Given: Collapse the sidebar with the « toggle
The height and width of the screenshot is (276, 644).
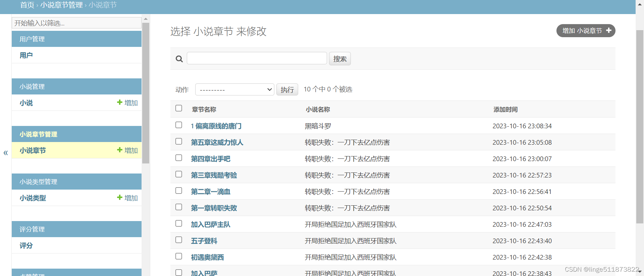Looking at the screenshot, I should (x=6, y=153).
